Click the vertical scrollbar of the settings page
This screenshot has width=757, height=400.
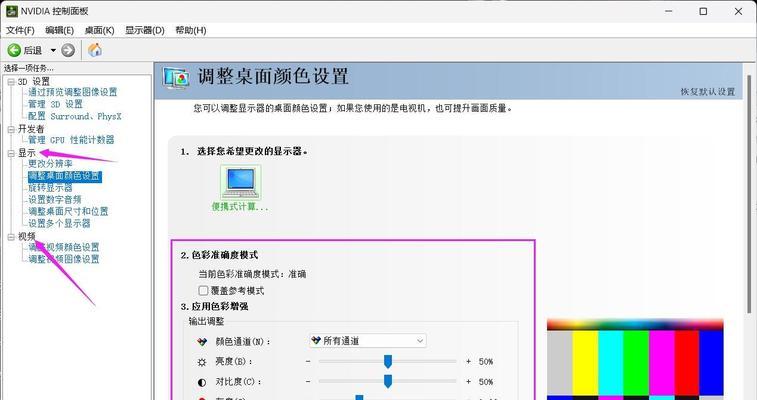tap(750, 193)
